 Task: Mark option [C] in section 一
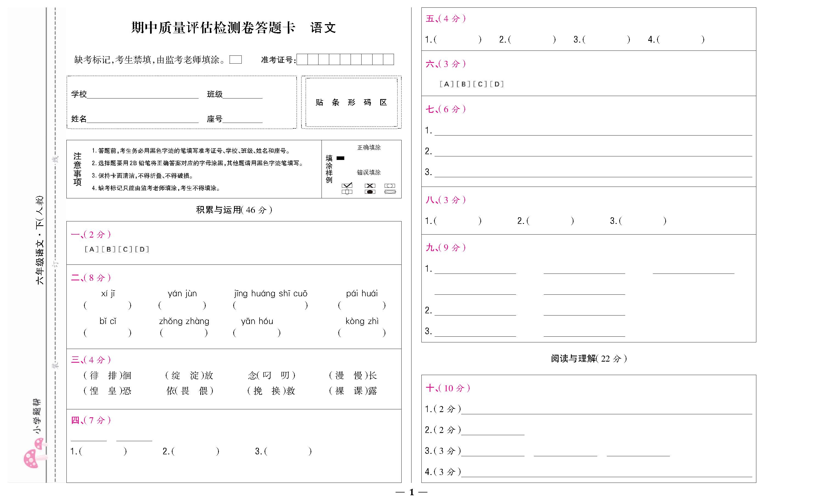tap(125, 249)
